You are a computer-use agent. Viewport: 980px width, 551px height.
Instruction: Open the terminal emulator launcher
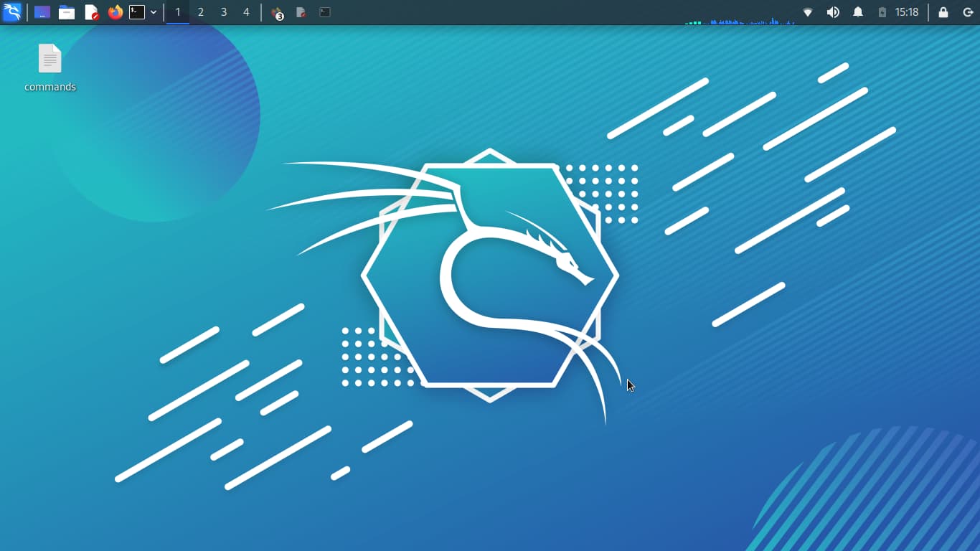point(137,12)
